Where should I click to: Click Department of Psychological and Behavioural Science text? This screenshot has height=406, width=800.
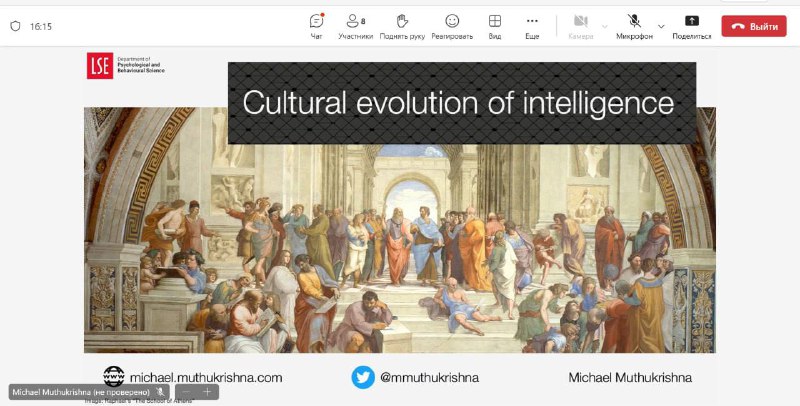(141, 65)
